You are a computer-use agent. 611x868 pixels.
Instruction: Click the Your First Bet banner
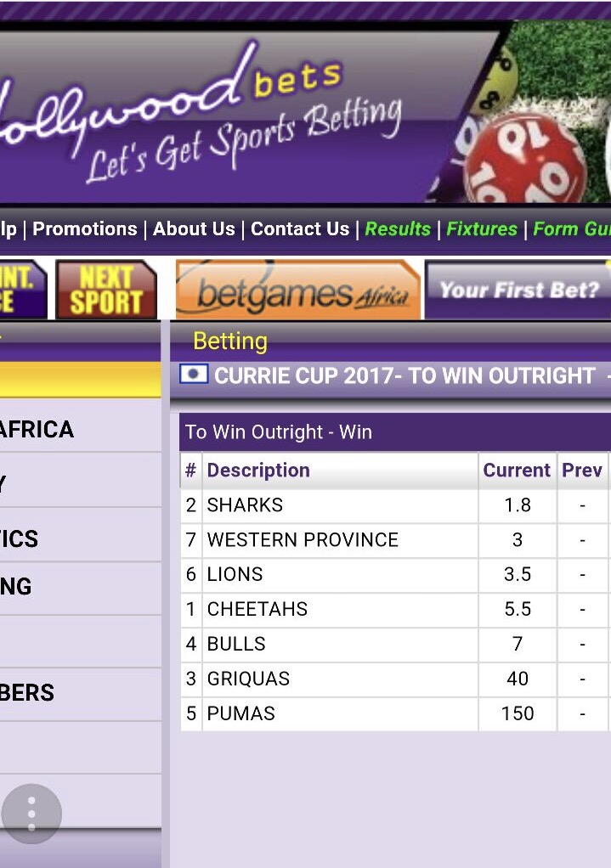click(518, 290)
